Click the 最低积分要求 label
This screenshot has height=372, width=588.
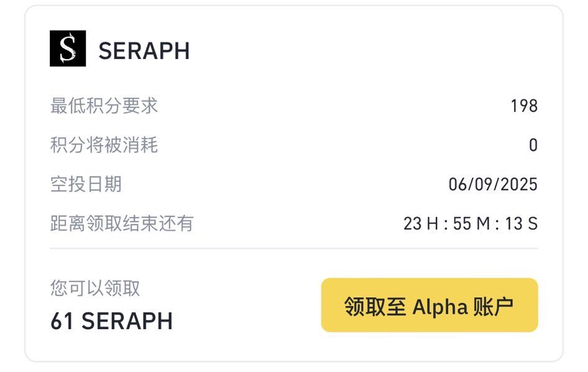coord(104,106)
